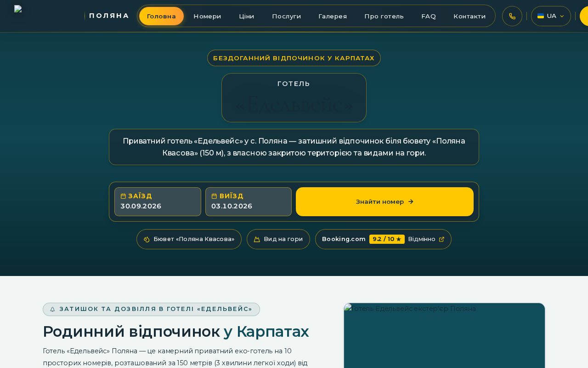Click the phone call icon button

tap(512, 16)
